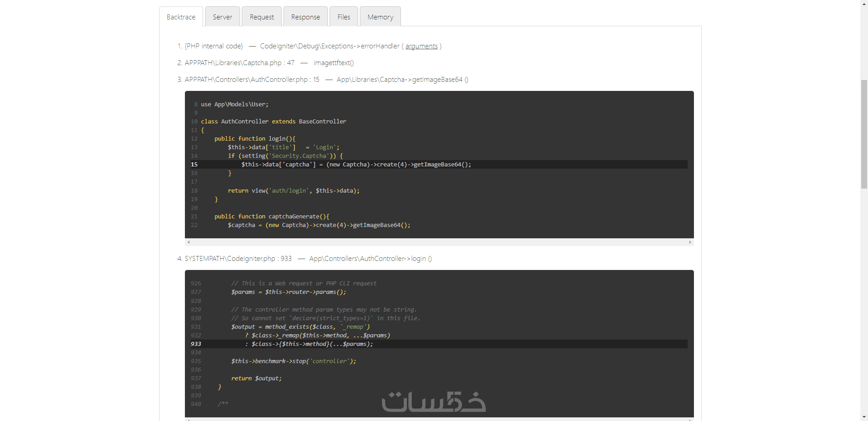Click the CodeIgniter\Debug\Exceptions->errorHandler text

(x=330, y=46)
